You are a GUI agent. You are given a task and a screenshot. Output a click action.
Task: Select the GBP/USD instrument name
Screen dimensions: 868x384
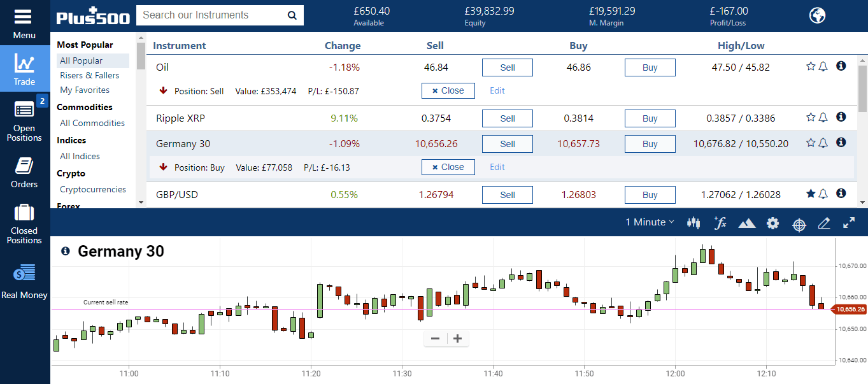pos(177,195)
